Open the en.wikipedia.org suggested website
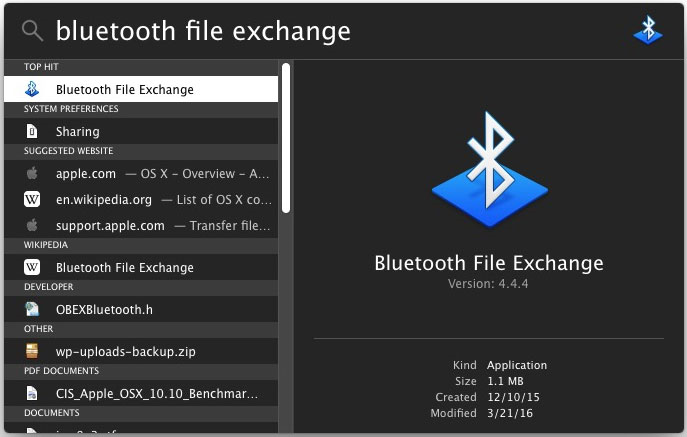The width and height of the screenshot is (687, 437). (141, 199)
